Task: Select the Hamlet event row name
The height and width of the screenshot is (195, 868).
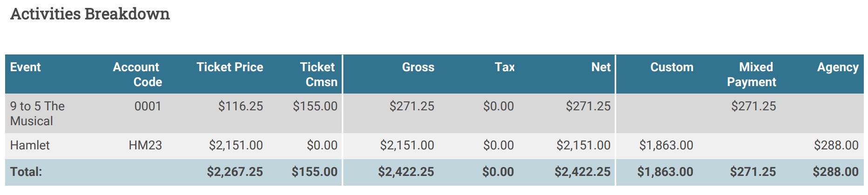Action: coord(30,145)
